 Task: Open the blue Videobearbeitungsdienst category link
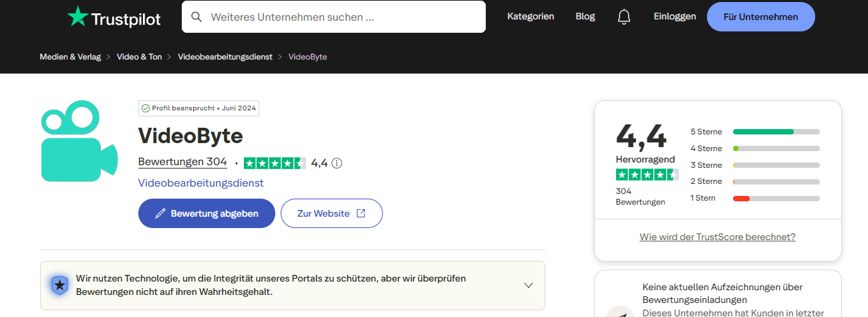point(201,183)
